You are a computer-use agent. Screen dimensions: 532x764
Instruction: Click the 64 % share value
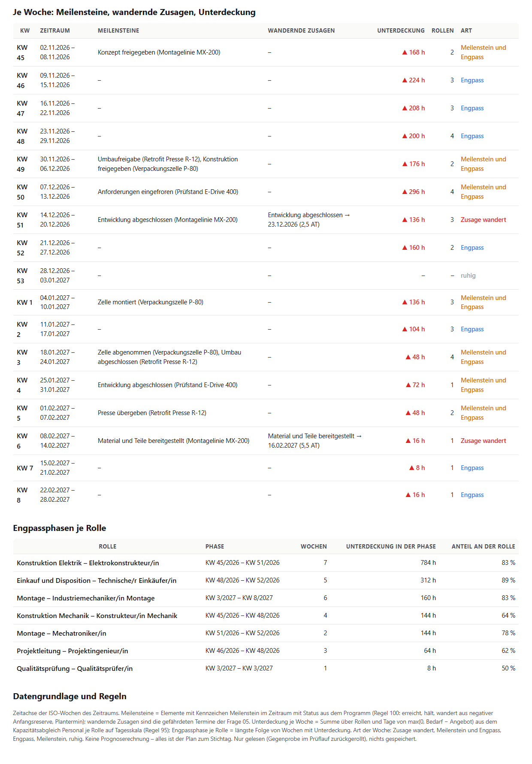(508, 615)
